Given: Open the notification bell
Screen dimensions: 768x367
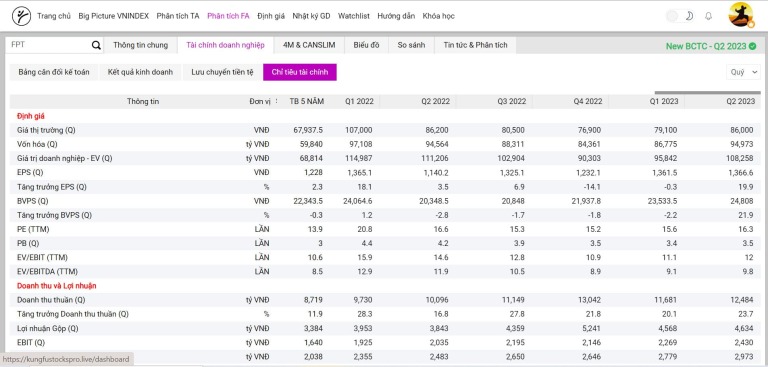Looking at the screenshot, I should click(x=708, y=16).
